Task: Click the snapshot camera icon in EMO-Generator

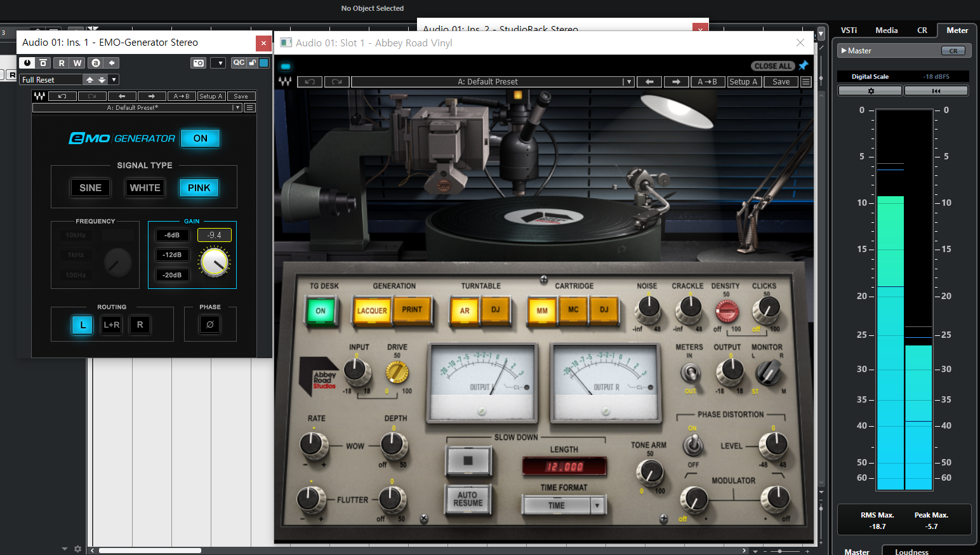Action: (x=199, y=63)
